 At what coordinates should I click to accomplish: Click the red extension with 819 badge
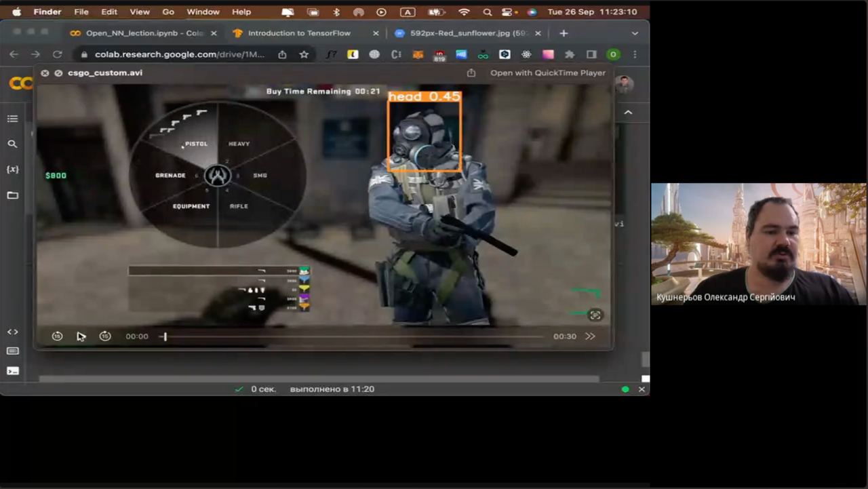[439, 55]
